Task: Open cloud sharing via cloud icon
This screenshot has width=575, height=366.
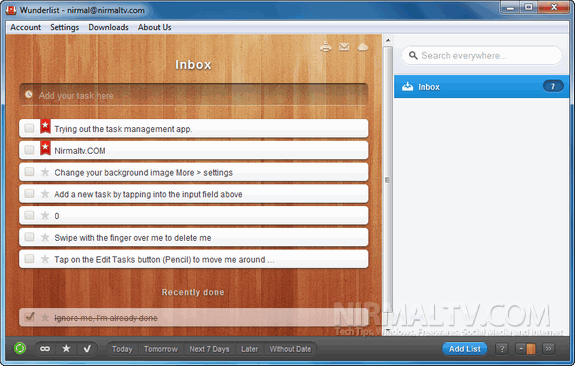Action: pyautogui.click(x=362, y=47)
